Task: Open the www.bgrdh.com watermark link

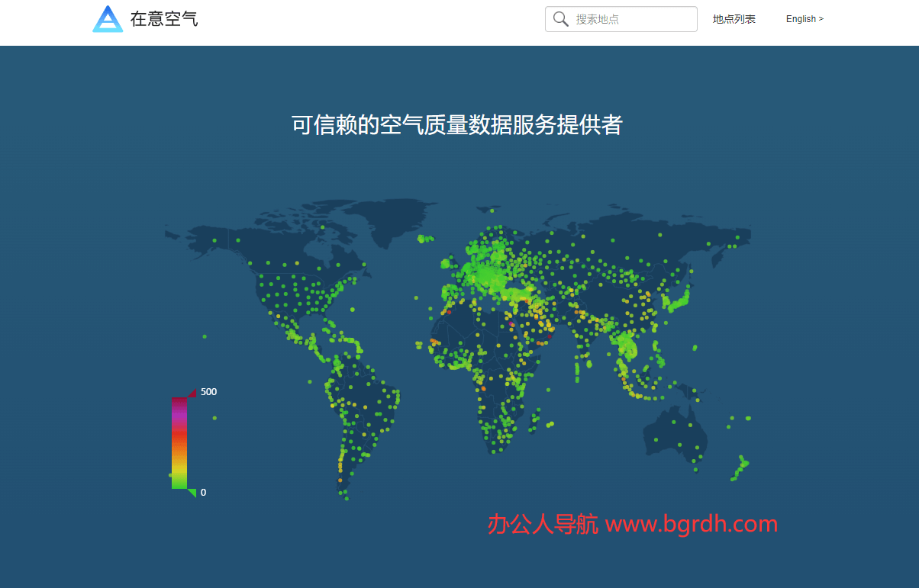Action: pyautogui.click(x=689, y=524)
